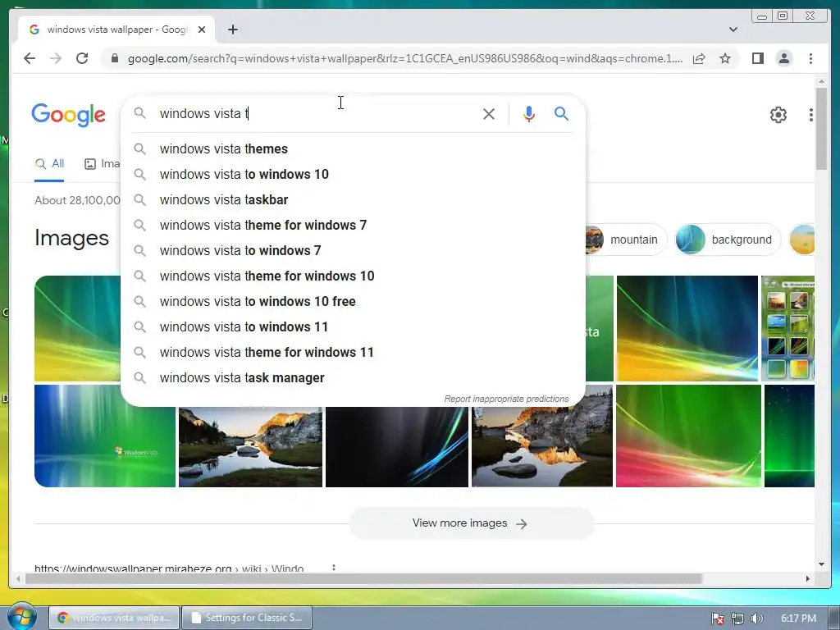Close the windows vista wallpaper tab
The width and height of the screenshot is (840, 630).
click(x=202, y=30)
